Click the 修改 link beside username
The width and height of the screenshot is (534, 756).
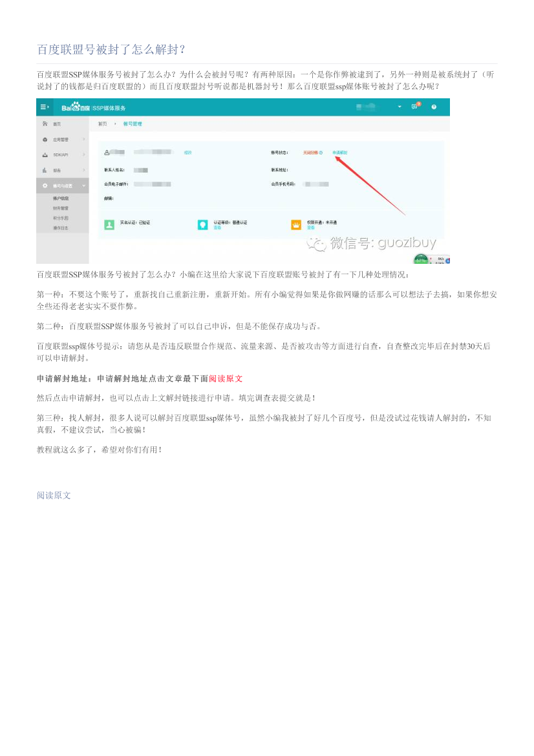pyautogui.click(x=188, y=153)
